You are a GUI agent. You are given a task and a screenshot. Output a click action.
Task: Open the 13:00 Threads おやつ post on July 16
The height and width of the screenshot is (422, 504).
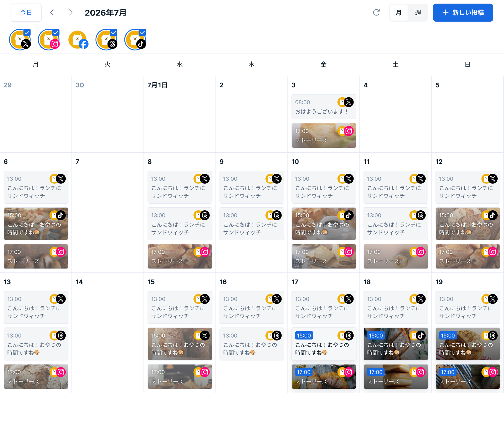click(x=252, y=344)
